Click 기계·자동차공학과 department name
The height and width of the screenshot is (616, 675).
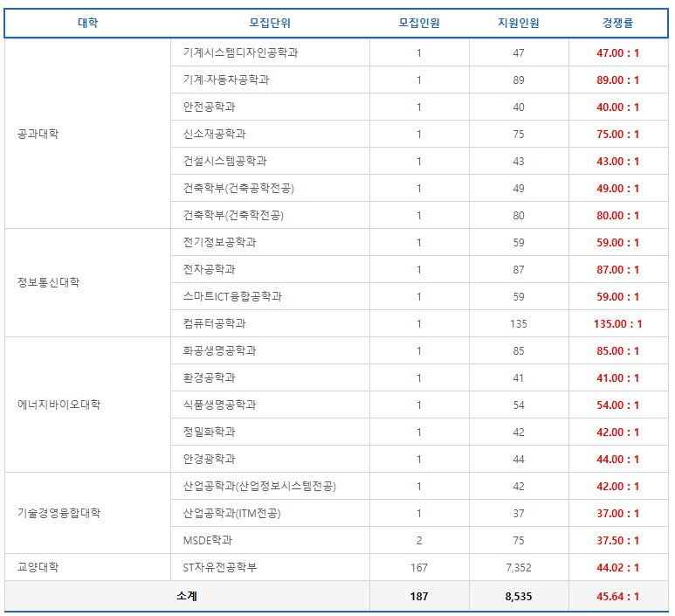226,80
